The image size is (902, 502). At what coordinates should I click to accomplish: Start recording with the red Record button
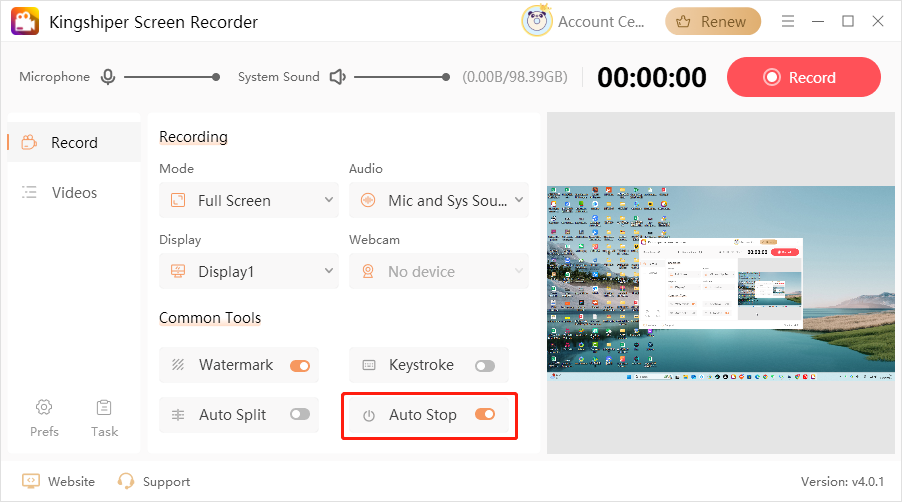[804, 77]
